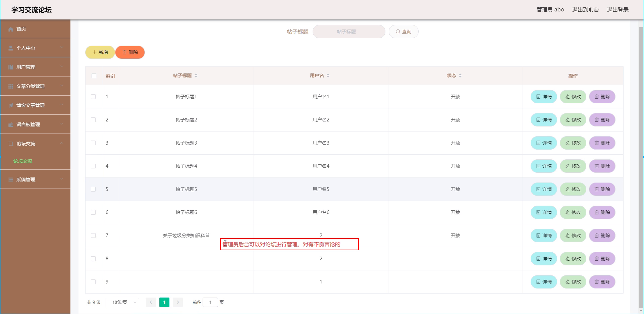Screen dimensions: 644x314
Task: Open the 10条/页 page size dropdown
Action: (122, 302)
